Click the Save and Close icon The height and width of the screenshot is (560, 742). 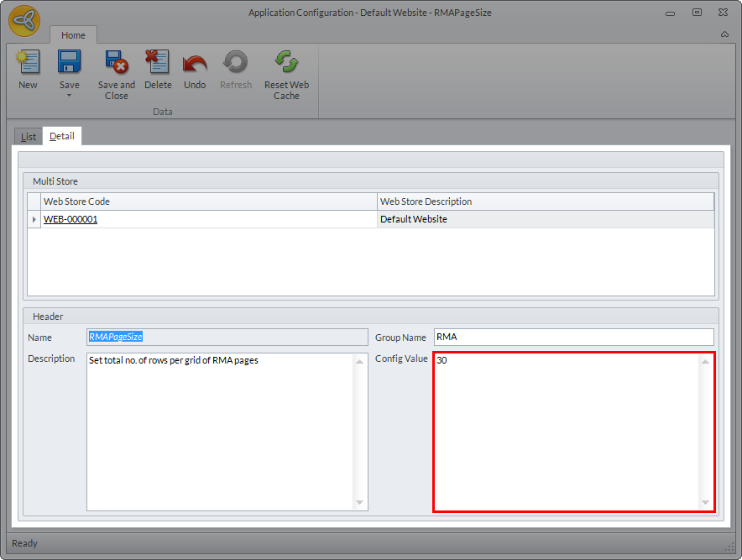coord(116,63)
